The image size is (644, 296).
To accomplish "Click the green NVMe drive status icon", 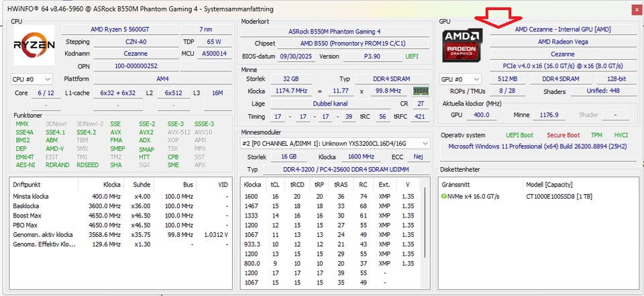I will click(443, 197).
